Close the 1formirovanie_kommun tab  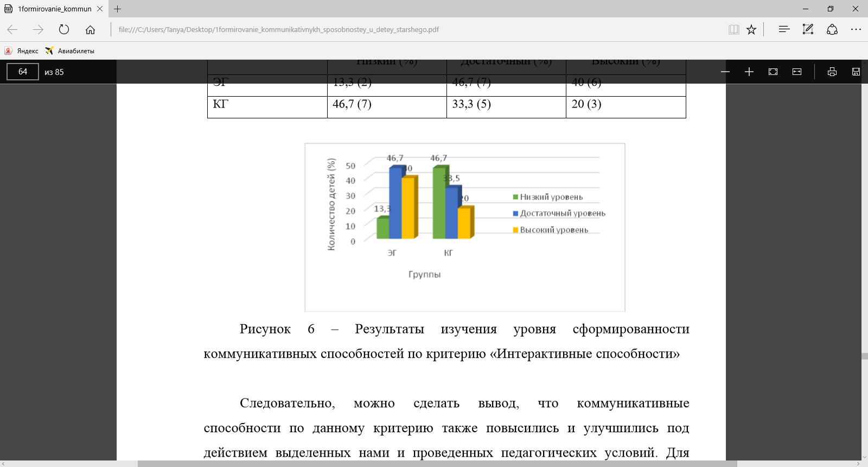pos(100,9)
